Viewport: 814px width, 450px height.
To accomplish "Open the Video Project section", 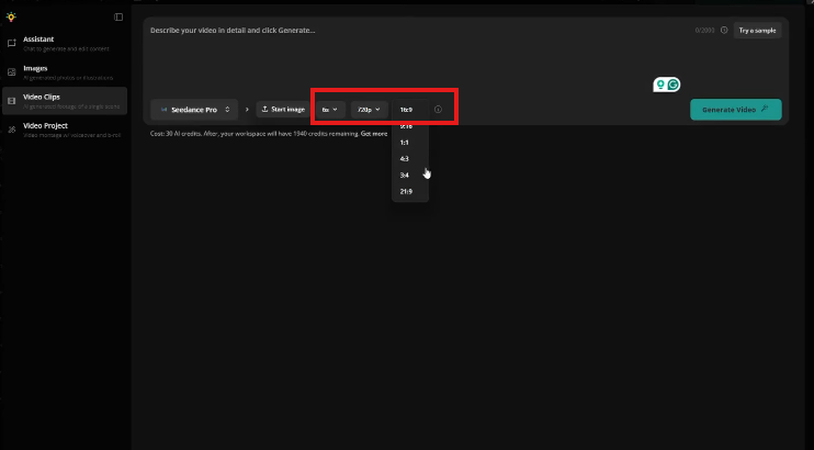I will pyautogui.click(x=64, y=130).
